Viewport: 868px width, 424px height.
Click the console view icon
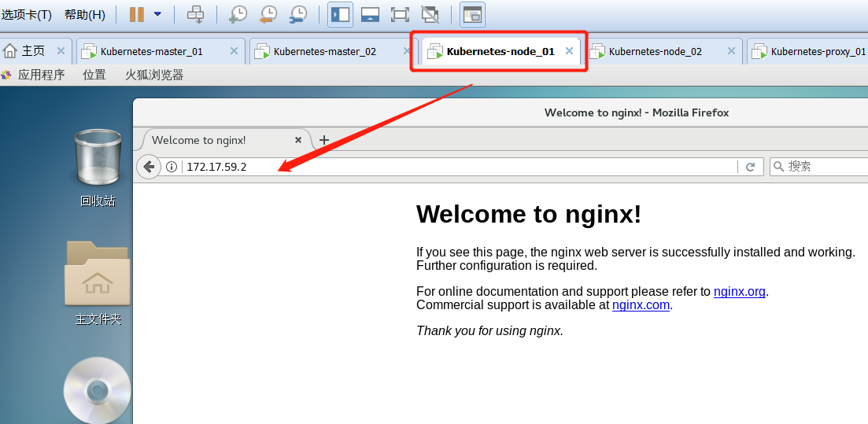tap(472, 14)
